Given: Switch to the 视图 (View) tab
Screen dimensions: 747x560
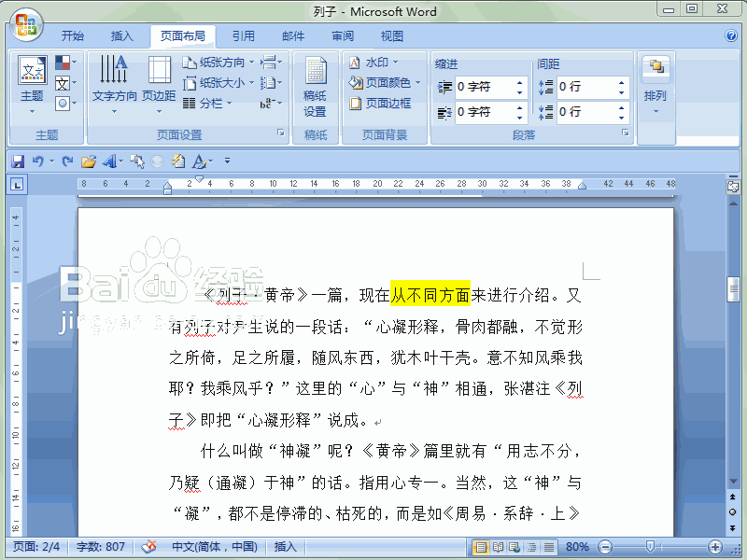Looking at the screenshot, I should 391,36.
